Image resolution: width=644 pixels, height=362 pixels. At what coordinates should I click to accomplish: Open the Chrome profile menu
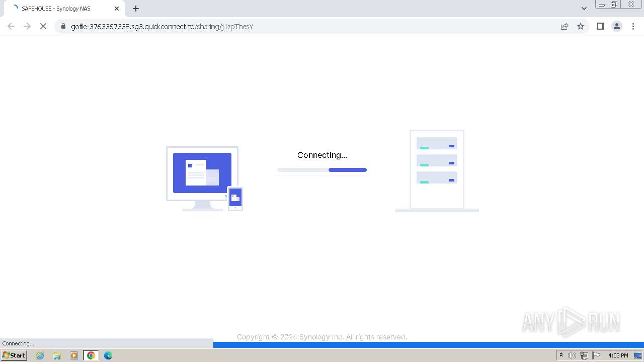point(617,26)
